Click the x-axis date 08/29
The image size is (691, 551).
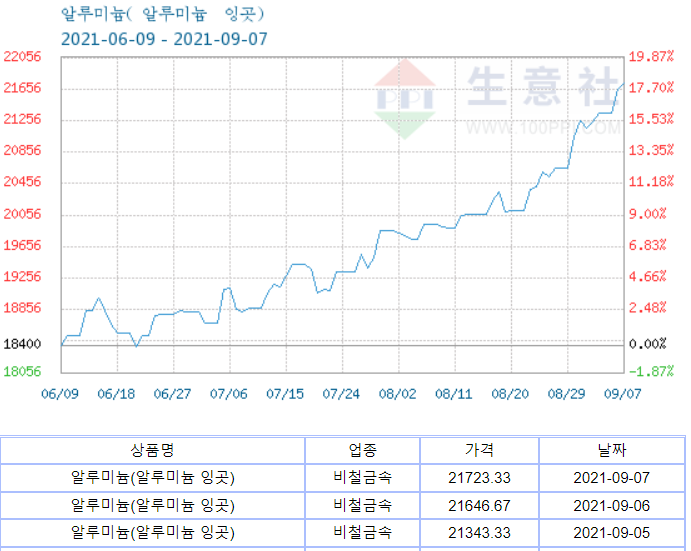point(566,394)
